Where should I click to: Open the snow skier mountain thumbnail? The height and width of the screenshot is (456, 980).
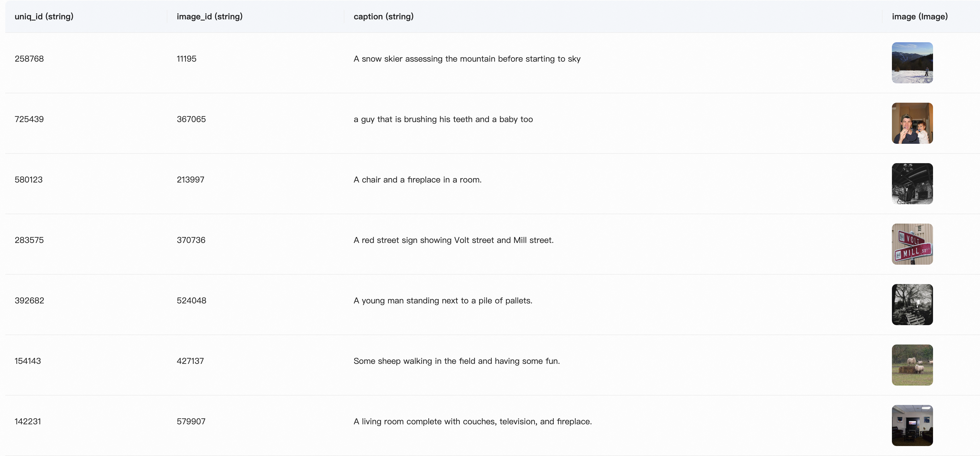912,63
